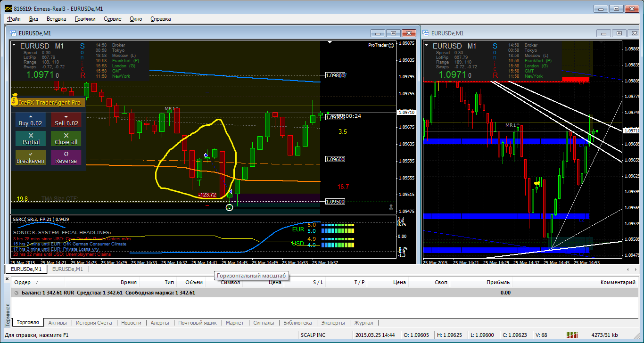This screenshot has width=644, height=343.
Task: Click the chart shift triangle marker in left chart
Action: tap(330, 43)
